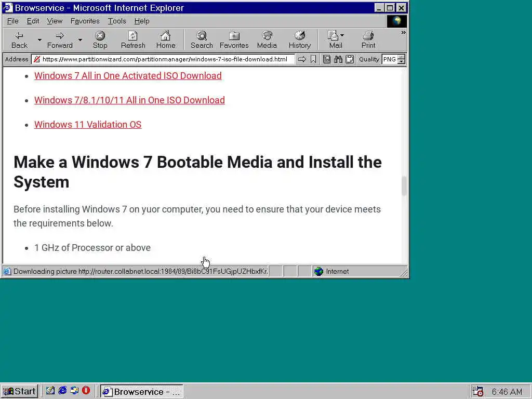This screenshot has width=532, height=399.
Task: Click the page icon in the address bar
Action: pyautogui.click(x=37, y=59)
